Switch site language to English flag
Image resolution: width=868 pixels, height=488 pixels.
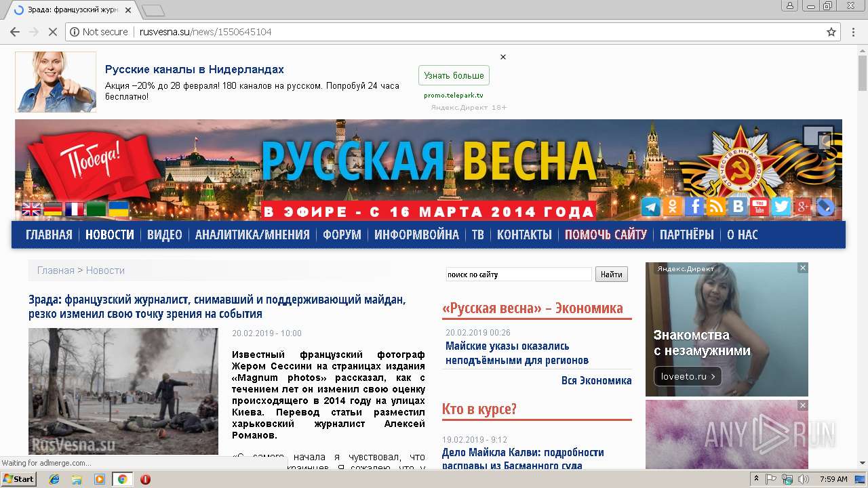(31, 209)
